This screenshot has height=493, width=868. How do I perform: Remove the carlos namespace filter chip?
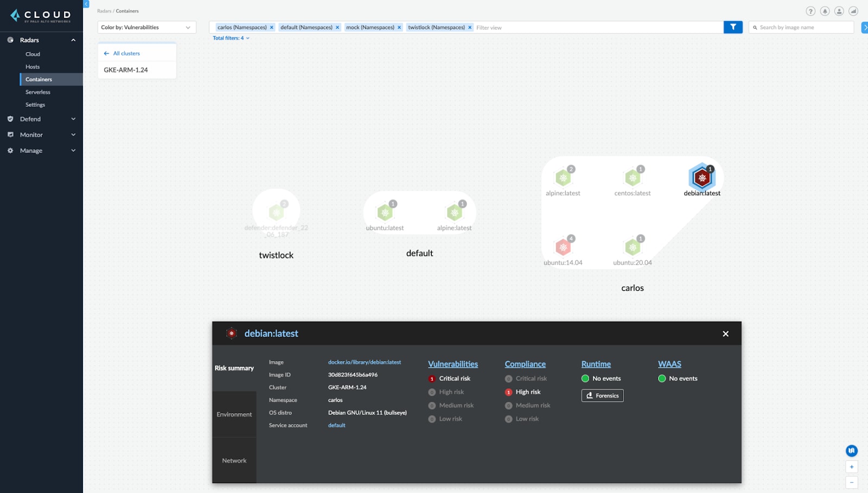click(272, 27)
